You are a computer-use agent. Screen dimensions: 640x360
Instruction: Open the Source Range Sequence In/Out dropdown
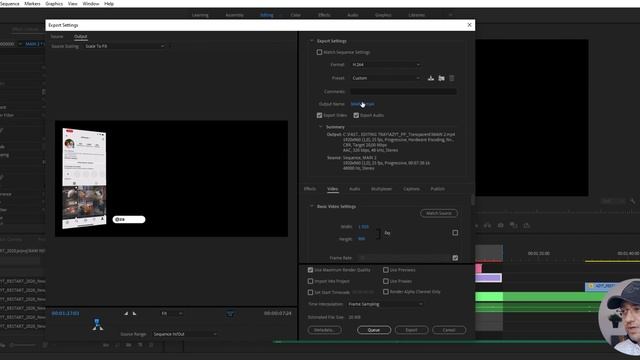click(x=185, y=334)
